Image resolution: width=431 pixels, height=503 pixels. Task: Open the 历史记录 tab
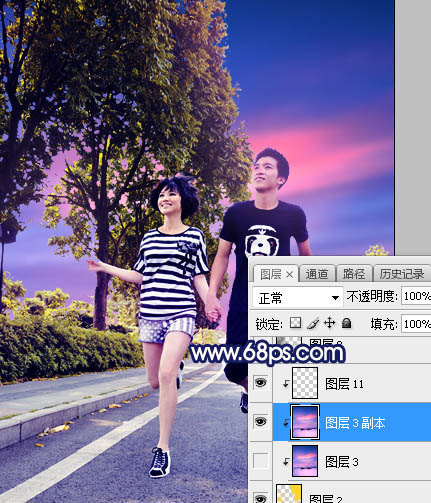coord(402,274)
